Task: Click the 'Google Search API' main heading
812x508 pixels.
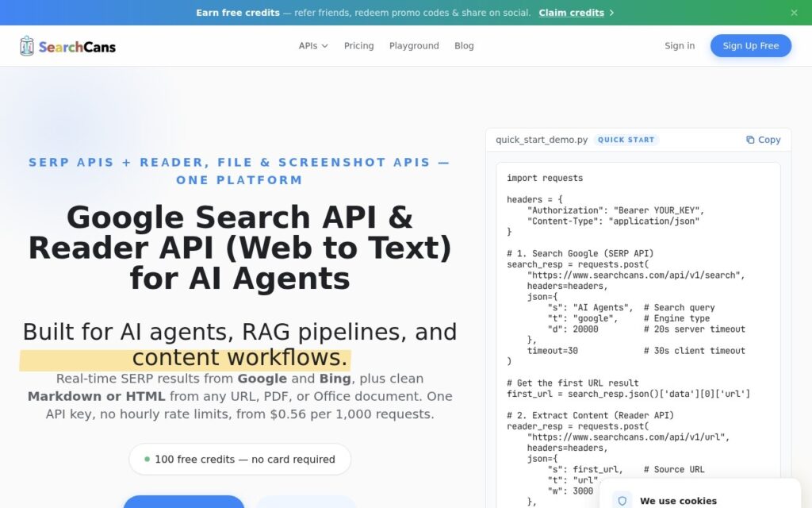Action: click(x=239, y=248)
